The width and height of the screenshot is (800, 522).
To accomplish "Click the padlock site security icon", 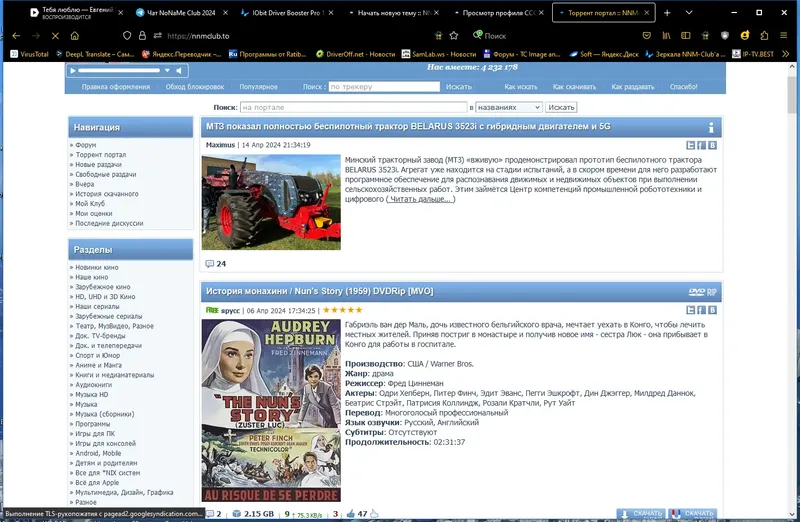I will pos(142,36).
